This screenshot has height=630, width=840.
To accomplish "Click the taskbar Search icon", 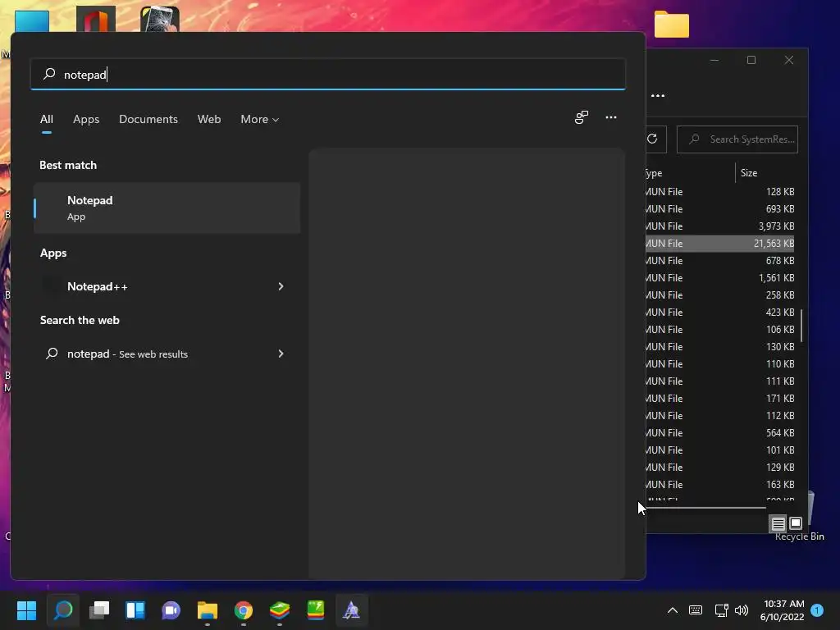I will tap(62, 609).
